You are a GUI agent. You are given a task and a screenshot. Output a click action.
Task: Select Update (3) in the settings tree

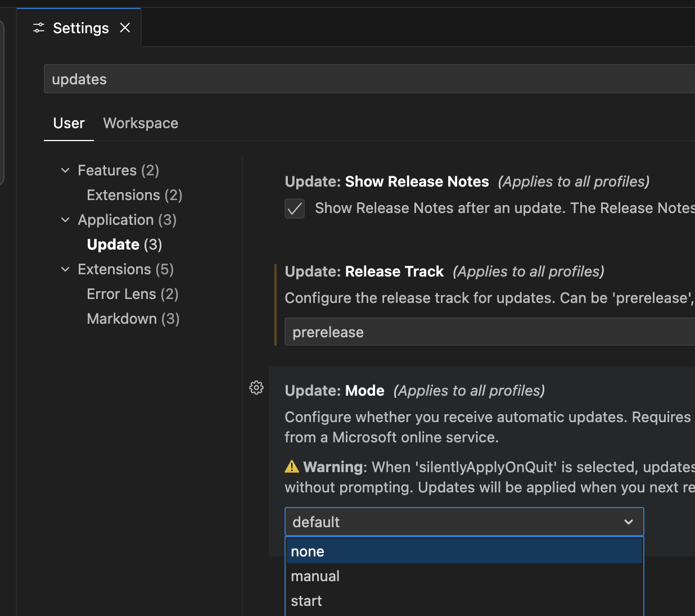click(x=124, y=244)
